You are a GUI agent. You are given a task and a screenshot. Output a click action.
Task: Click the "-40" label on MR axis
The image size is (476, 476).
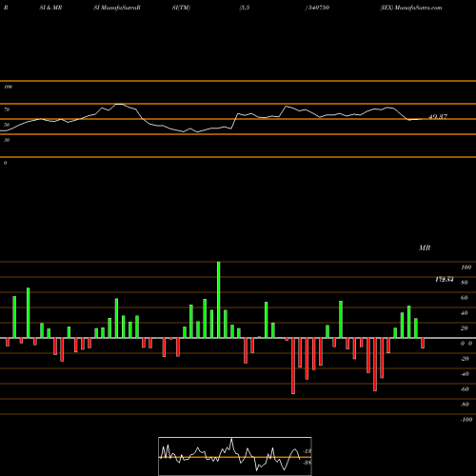pyautogui.click(x=465, y=374)
